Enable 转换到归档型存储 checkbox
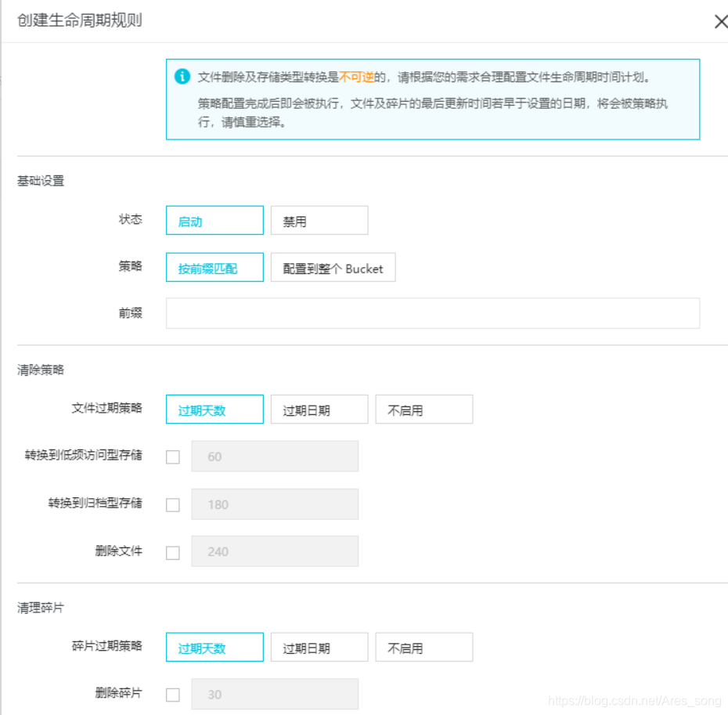Viewport: 728px width, 715px height. (173, 505)
